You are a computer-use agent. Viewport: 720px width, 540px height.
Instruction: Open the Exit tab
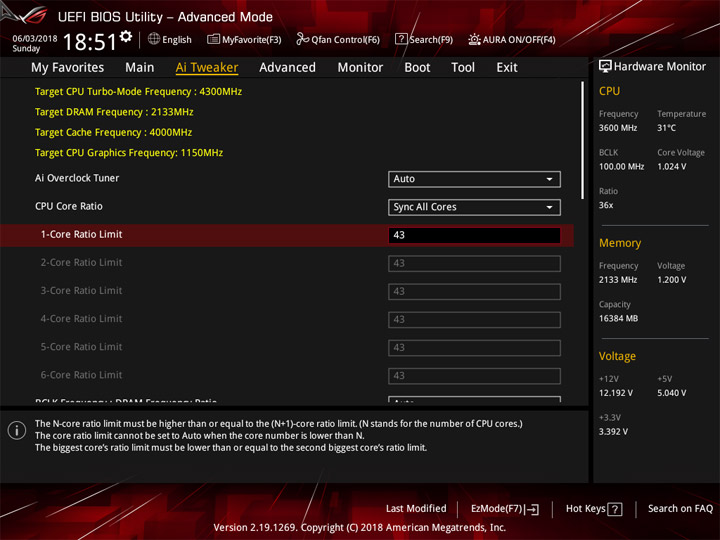[506, 68]
